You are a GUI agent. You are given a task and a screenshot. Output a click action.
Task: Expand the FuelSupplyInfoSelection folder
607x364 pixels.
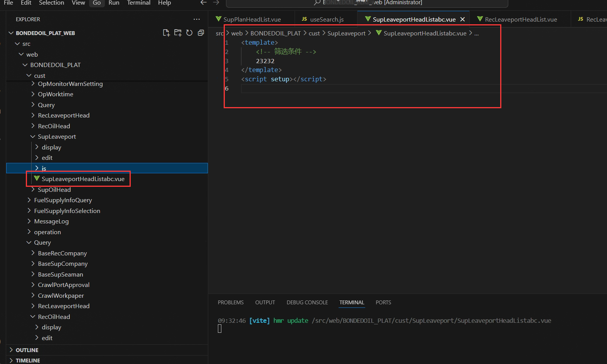click(x=107, y=211)
